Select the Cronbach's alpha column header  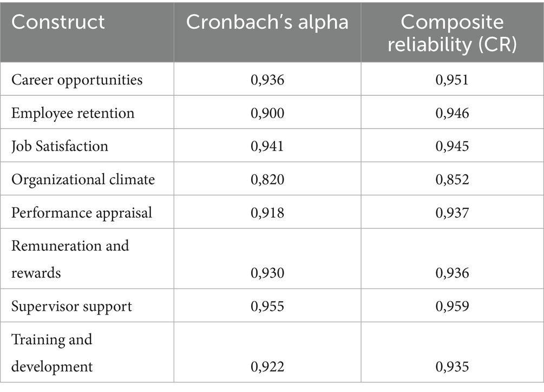coord(267,22)
